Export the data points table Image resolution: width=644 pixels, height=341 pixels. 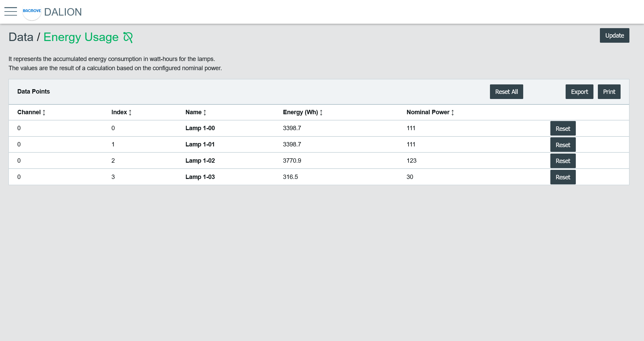(579, 92)
